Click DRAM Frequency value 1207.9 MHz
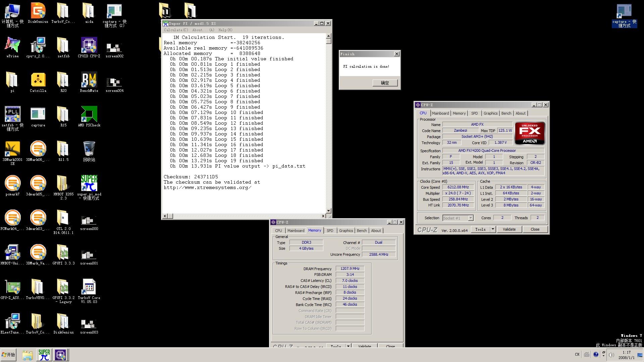 (350, 268)
